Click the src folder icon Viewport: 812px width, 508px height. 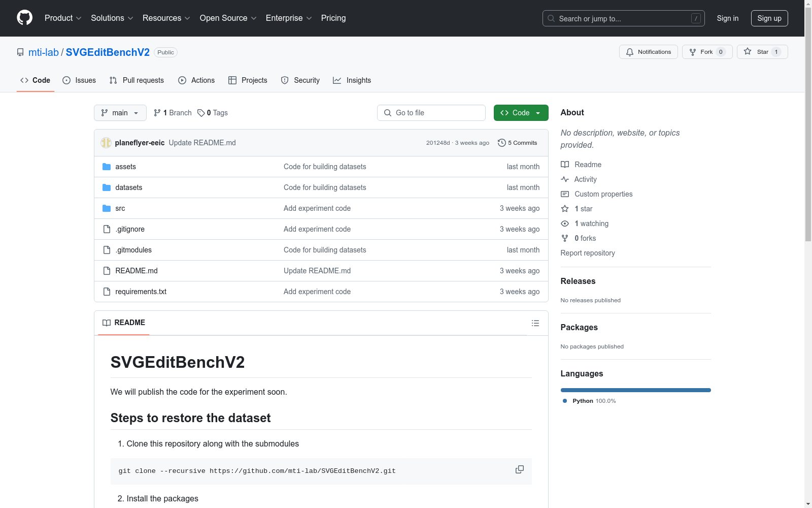107,208
